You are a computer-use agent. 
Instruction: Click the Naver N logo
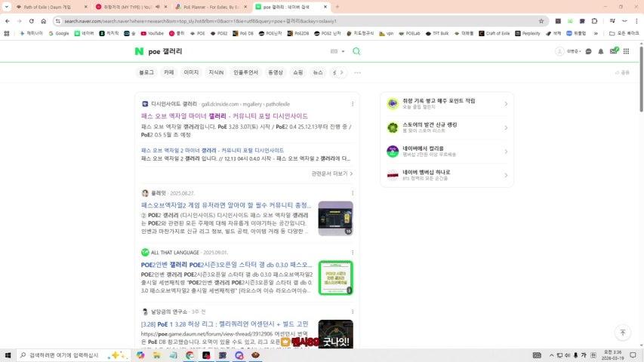click(139, 51)
